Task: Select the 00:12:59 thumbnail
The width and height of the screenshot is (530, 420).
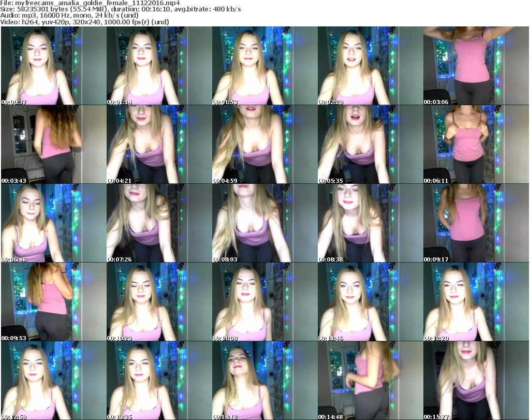Action: click(x=53, y=380)
